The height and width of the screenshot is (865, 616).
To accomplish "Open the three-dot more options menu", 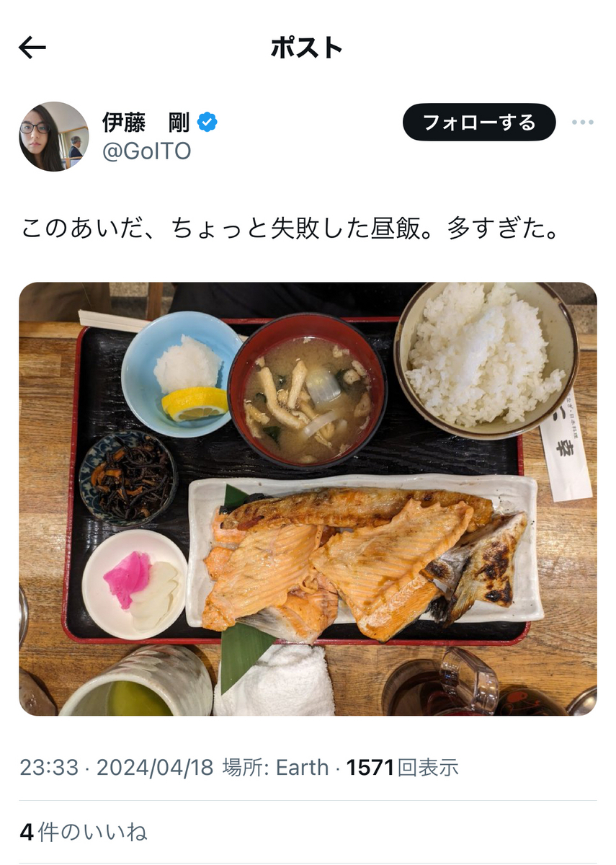I will 582,123.
